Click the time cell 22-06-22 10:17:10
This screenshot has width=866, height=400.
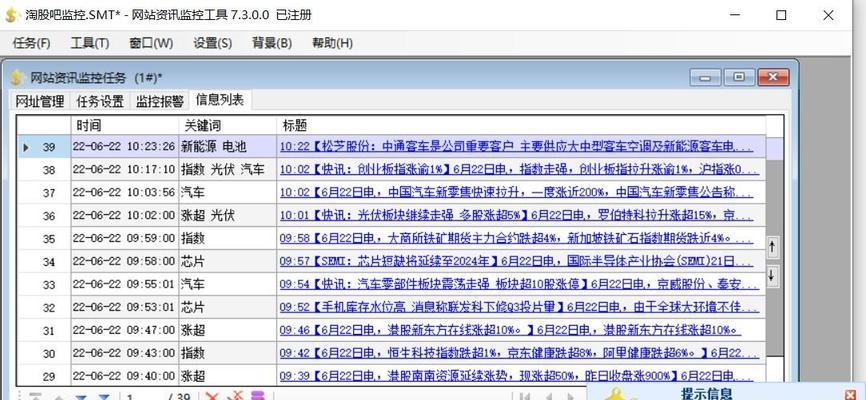[125, 170]
